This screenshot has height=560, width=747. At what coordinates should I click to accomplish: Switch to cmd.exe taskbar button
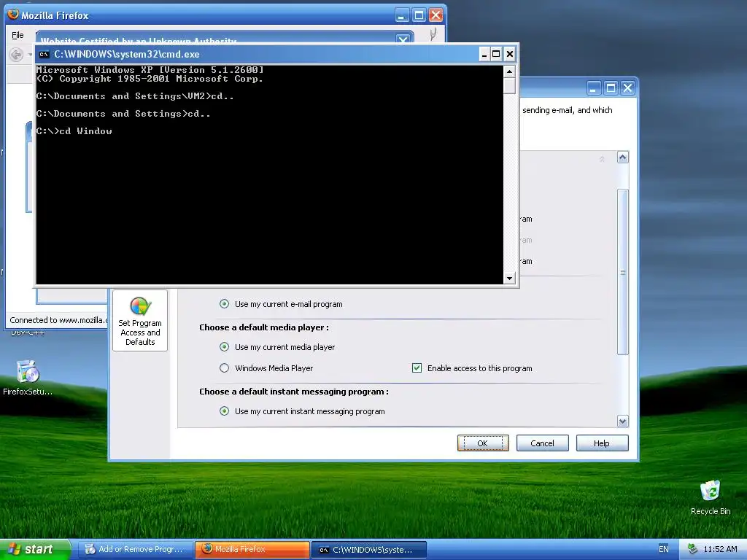(368, 550)
